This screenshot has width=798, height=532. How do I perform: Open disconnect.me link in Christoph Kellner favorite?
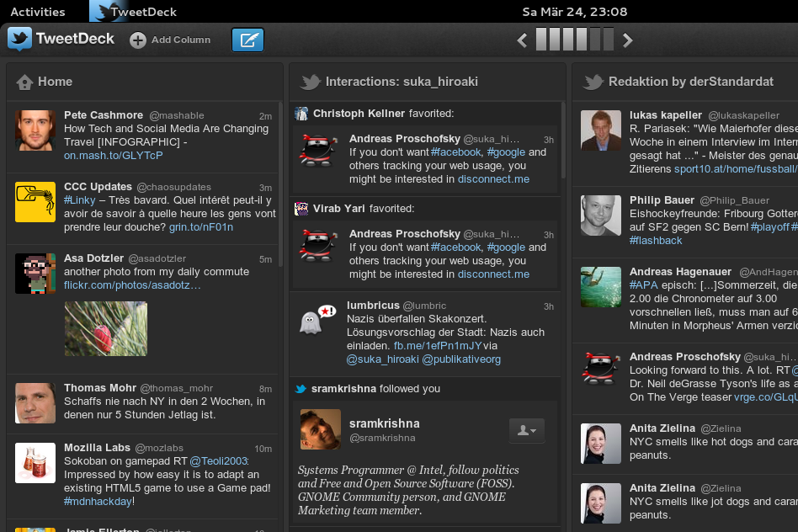click(x=493, y=179)
